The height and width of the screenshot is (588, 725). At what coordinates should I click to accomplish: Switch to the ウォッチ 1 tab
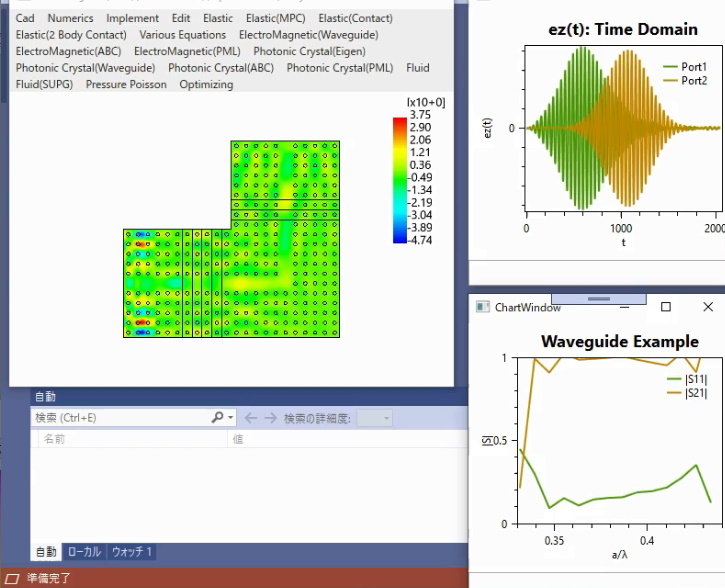click(132, 551)
